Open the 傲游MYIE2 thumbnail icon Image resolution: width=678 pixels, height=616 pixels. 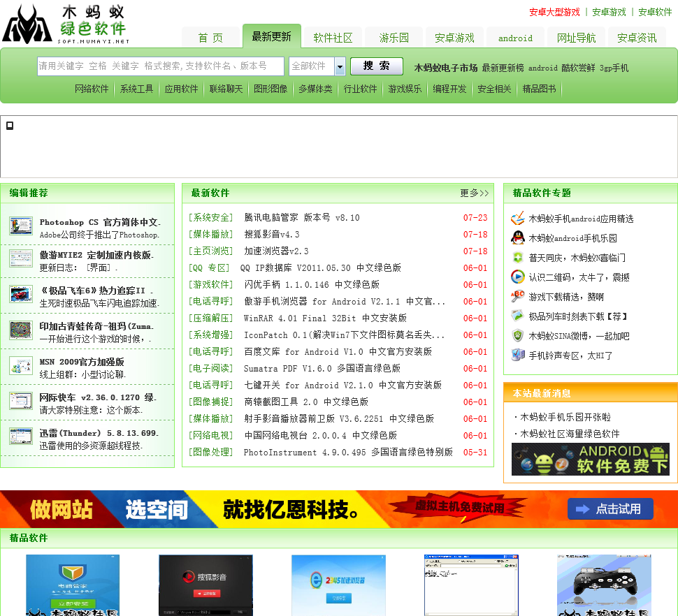(21, 259)
